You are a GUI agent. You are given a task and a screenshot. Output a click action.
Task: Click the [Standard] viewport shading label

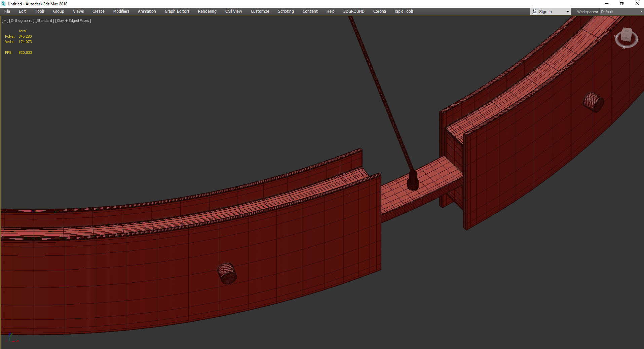44,21
